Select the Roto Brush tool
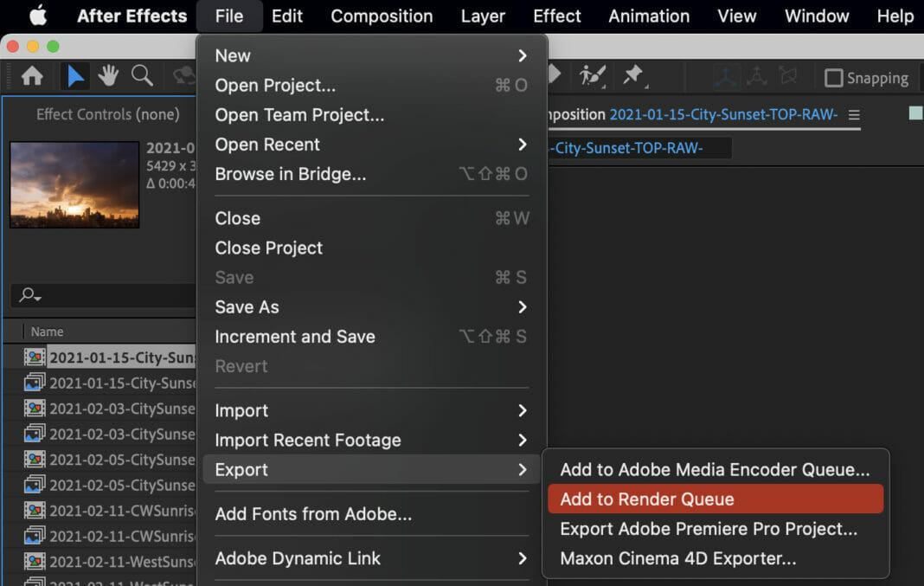The height and width of the screenshot is (586, 924). (x=592, y=75)
